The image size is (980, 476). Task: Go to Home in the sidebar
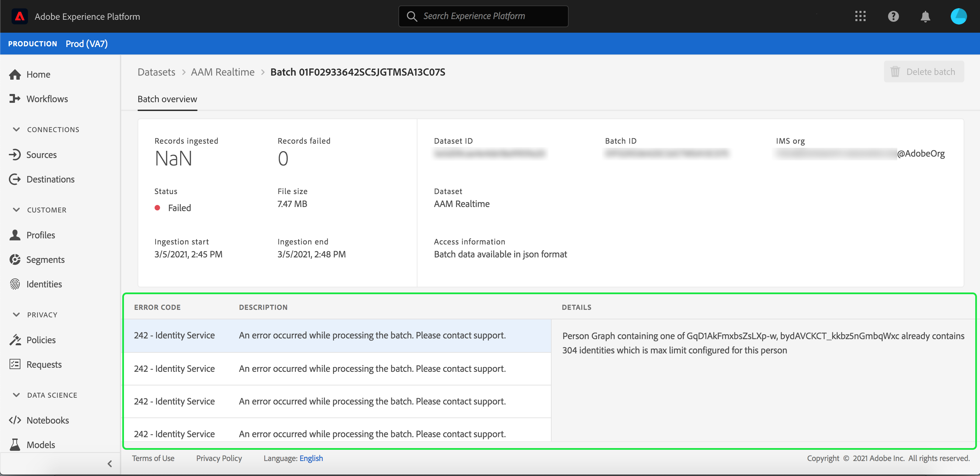coord(38,75)
